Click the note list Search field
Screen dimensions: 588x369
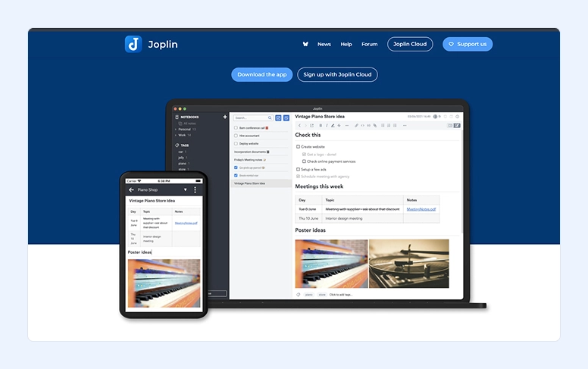pos(253,117)
